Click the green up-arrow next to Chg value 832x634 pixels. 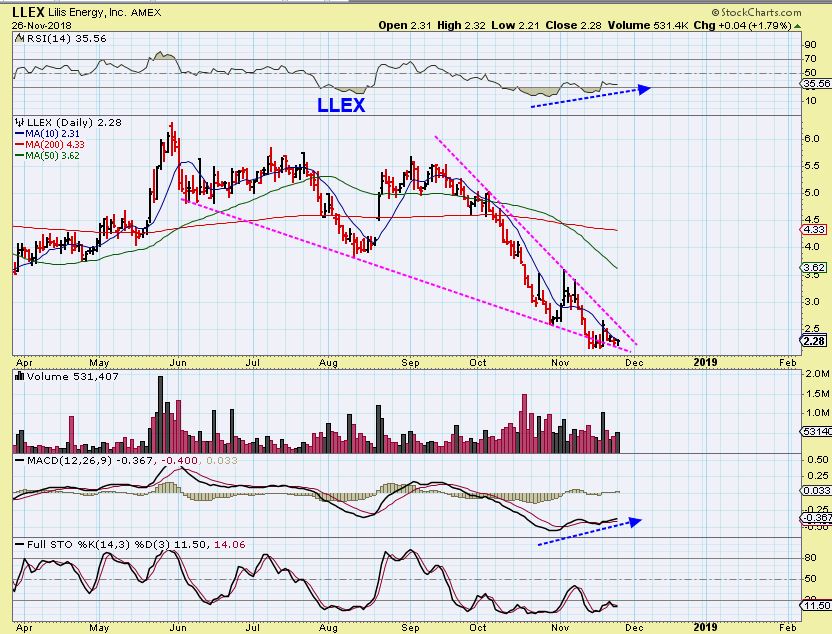(x=798, y=25)
